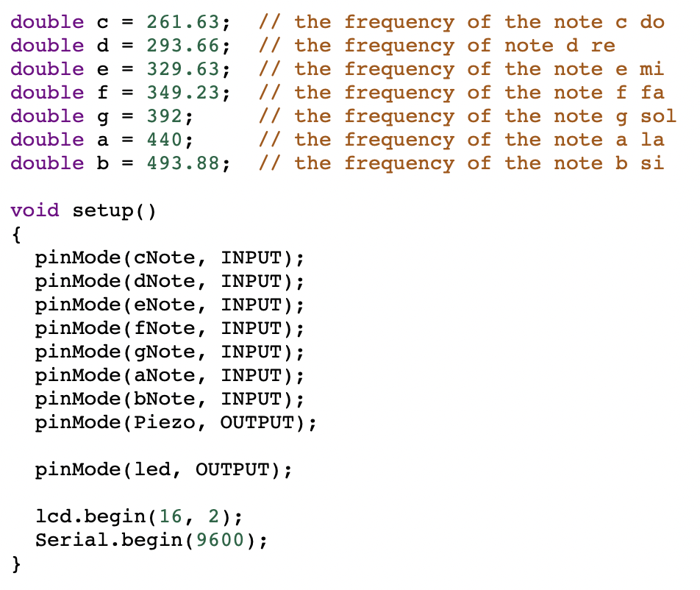Select the 392 value for note g

pos(165,116)
